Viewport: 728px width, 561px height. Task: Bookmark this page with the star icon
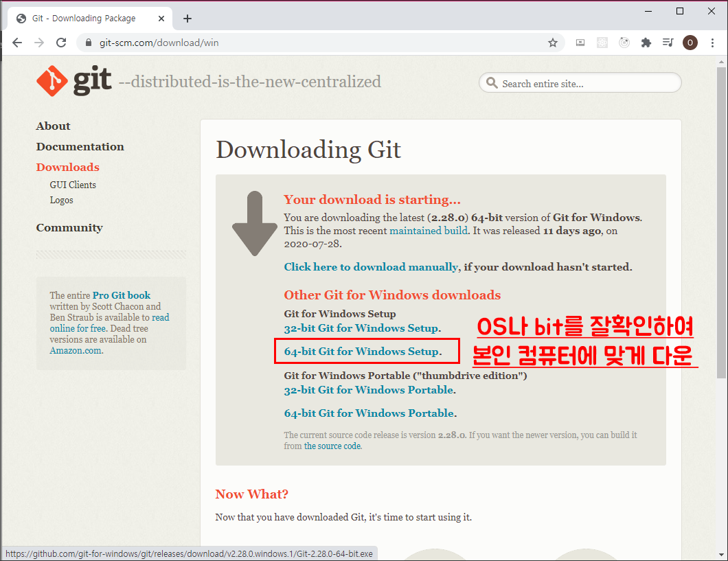(552, 43)
